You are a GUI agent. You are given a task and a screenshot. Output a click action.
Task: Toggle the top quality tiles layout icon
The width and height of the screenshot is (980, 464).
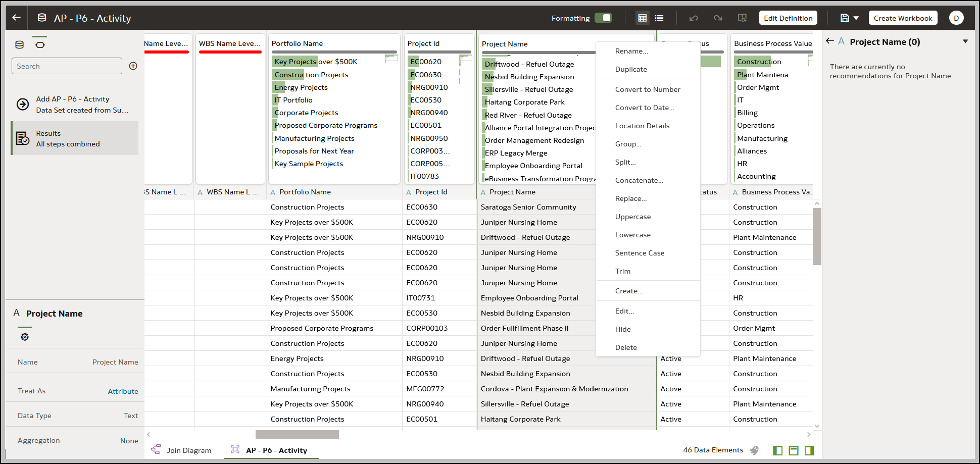coord(794,450)
